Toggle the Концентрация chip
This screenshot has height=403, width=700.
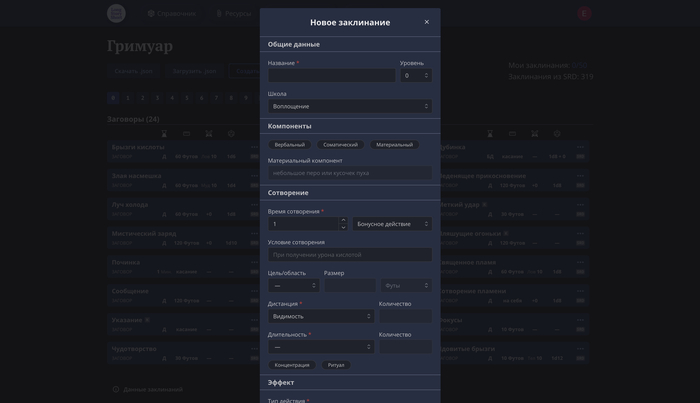pyautogui.click(x=292, y=365)
